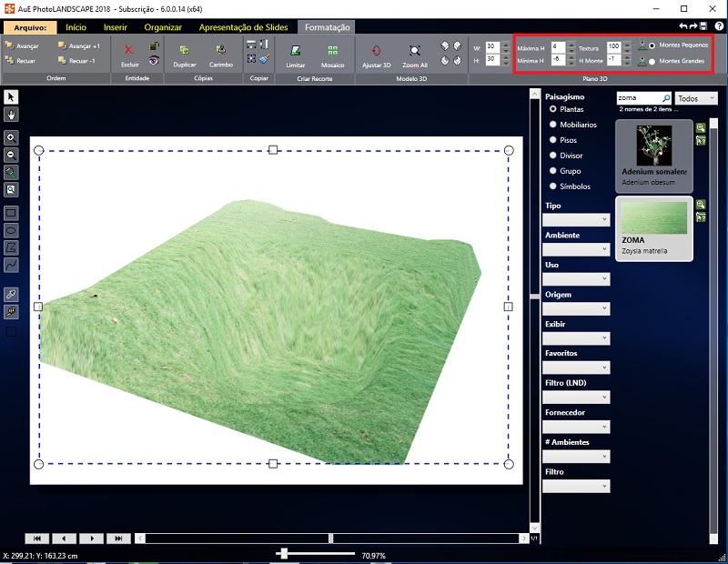Viewport: 728px width, 564px height.
Task: Select the ZOMA grass thumbnail
Action: click(x=653, y=216)
